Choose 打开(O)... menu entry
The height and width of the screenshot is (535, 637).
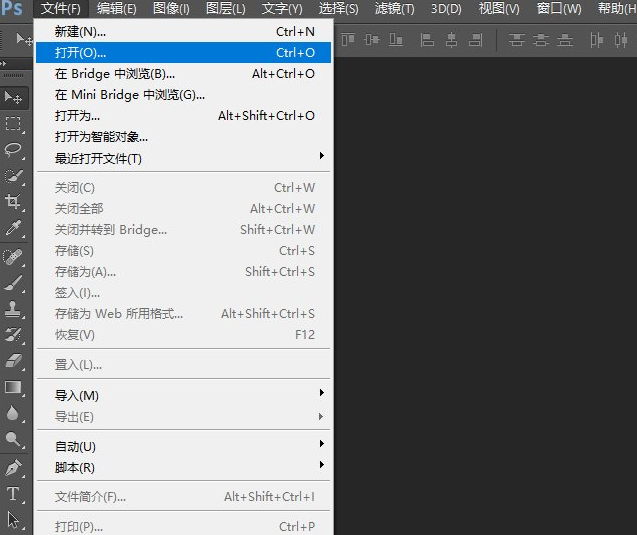pos(183,52)
